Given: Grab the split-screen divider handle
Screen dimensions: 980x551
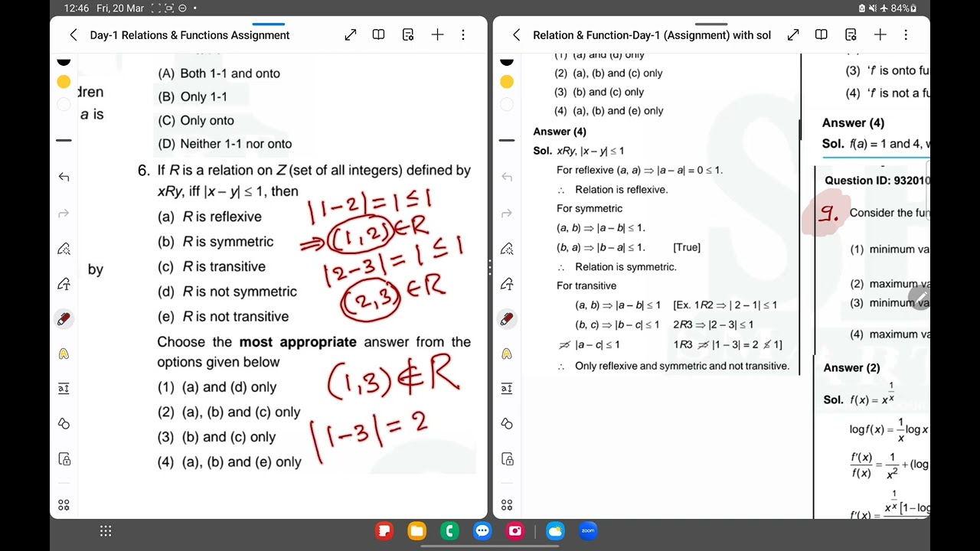Looking at the screenshot, I should 490,268.
